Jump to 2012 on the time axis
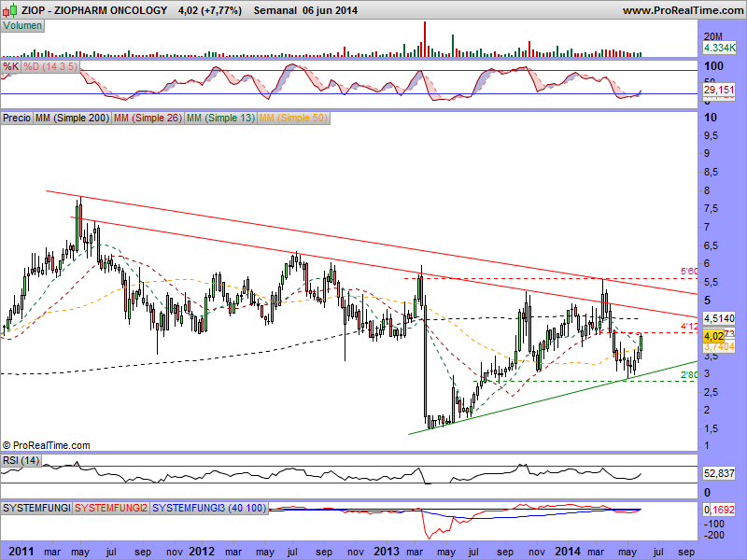Viewport: 747px width, 560px height. coord(202,552)
